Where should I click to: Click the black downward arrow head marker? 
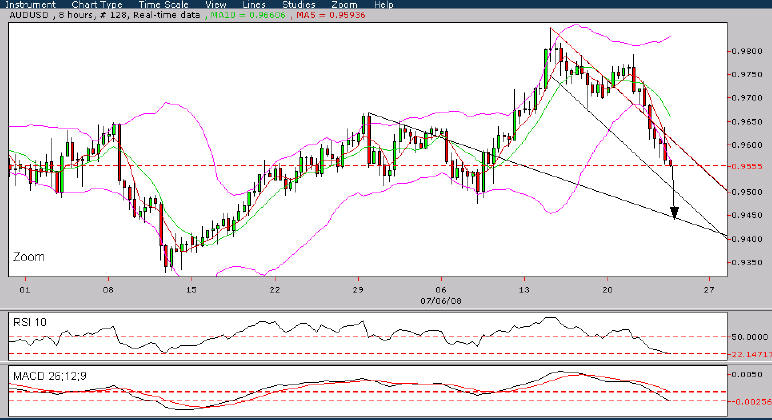tap(675, 213)
